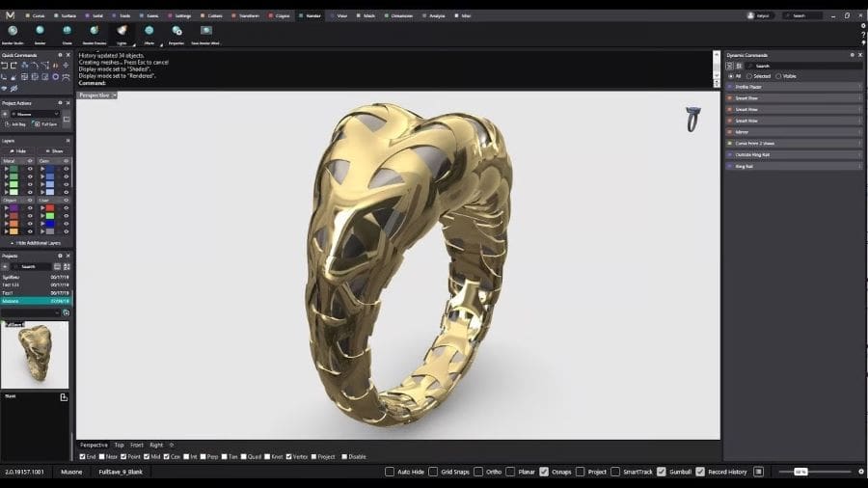Viewport: 868px width, 488px height.
Task: Click the Dynamic Commands search field
Action: pyautogui.click(x=803, y=66)
